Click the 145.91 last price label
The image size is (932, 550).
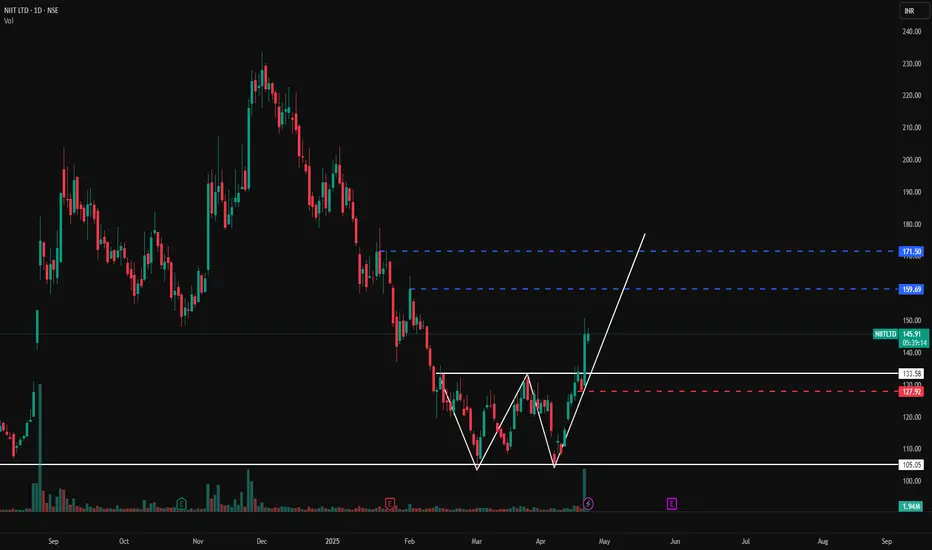(912, 334)
